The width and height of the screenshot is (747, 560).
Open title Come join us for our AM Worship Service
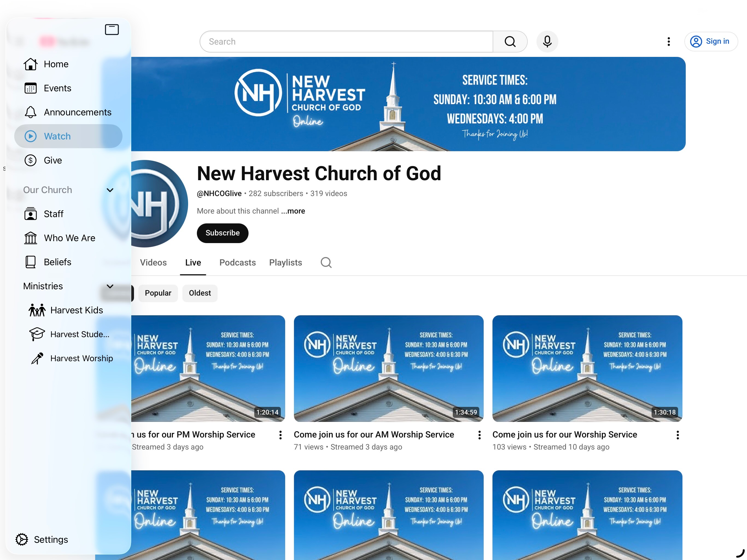374,434
